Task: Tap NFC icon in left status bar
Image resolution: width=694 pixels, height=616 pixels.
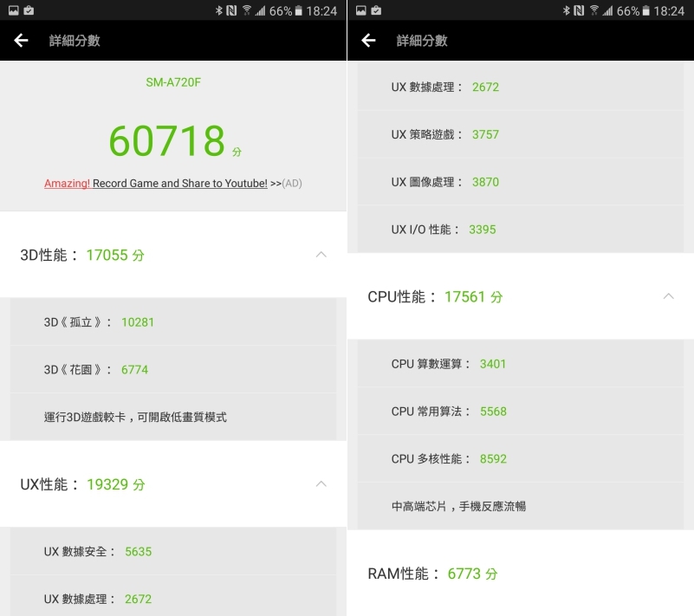Action: tap(231, 10)
